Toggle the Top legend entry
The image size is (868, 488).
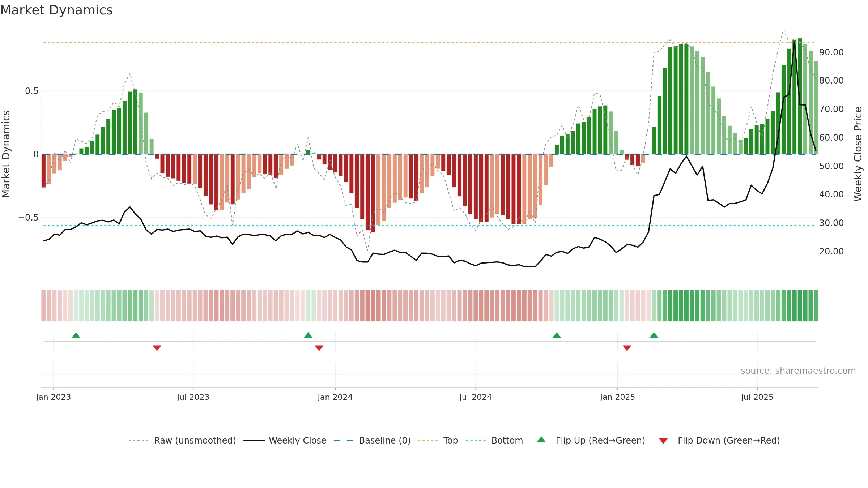[x=438, y=440]
